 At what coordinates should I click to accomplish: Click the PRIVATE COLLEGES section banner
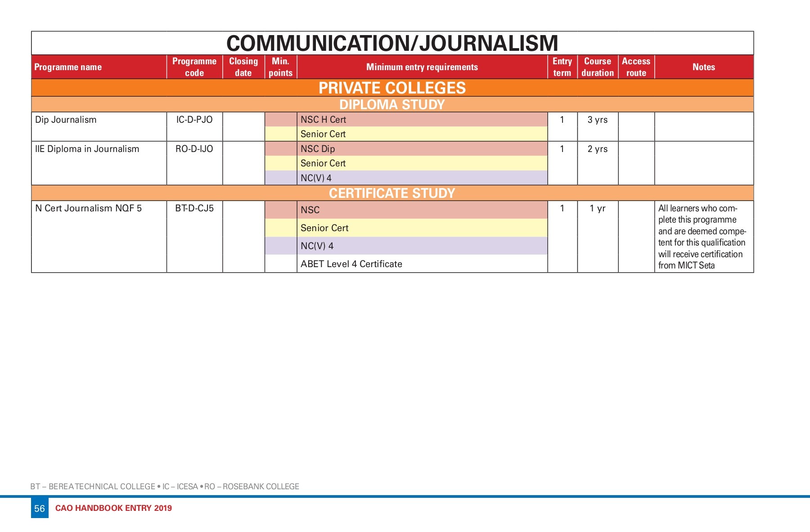click(392, 88)
